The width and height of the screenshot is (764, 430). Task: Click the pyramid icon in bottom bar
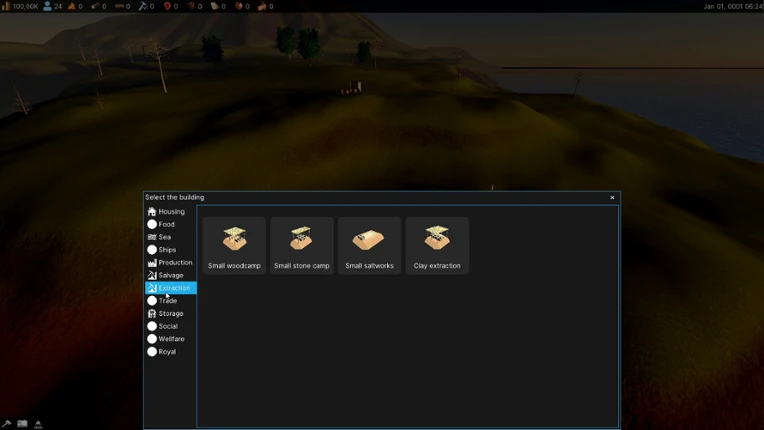point(38,424)
